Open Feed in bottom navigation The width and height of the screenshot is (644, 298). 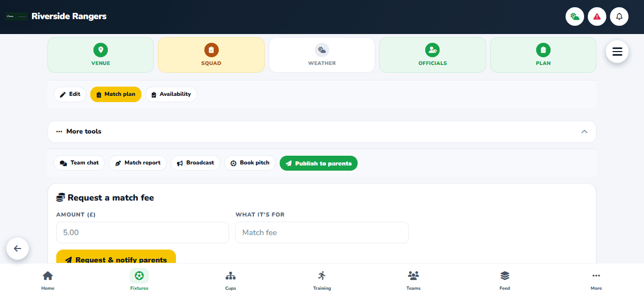pyautogui.click(x=505, y=280)
